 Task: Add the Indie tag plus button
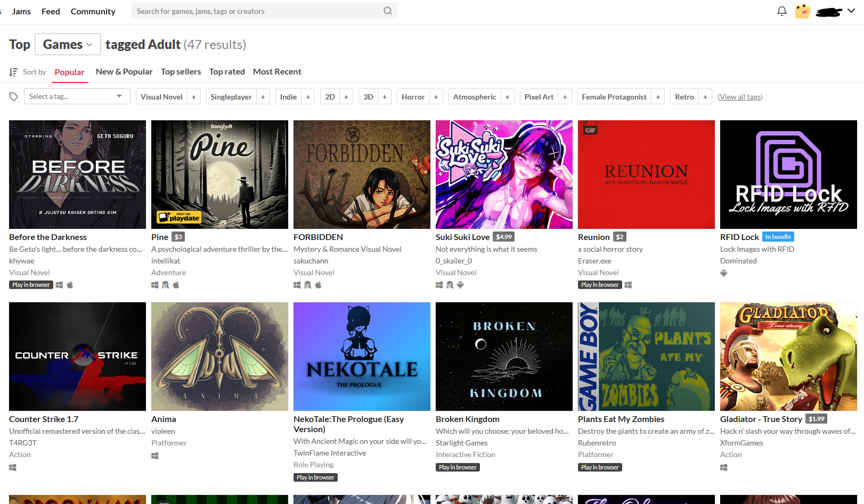point(308,97)
